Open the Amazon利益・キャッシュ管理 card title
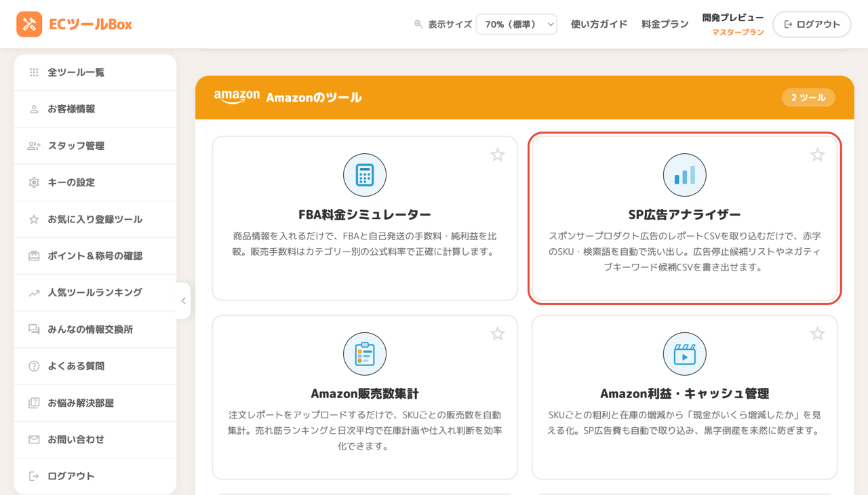868x495 pixels. pos(685,394)
